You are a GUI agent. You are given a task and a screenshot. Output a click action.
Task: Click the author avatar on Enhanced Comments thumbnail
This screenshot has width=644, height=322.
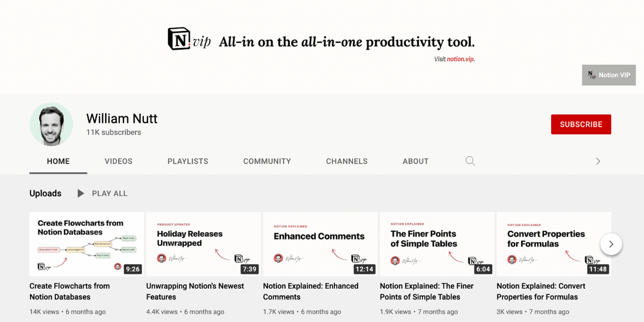(x=278, y=258)
